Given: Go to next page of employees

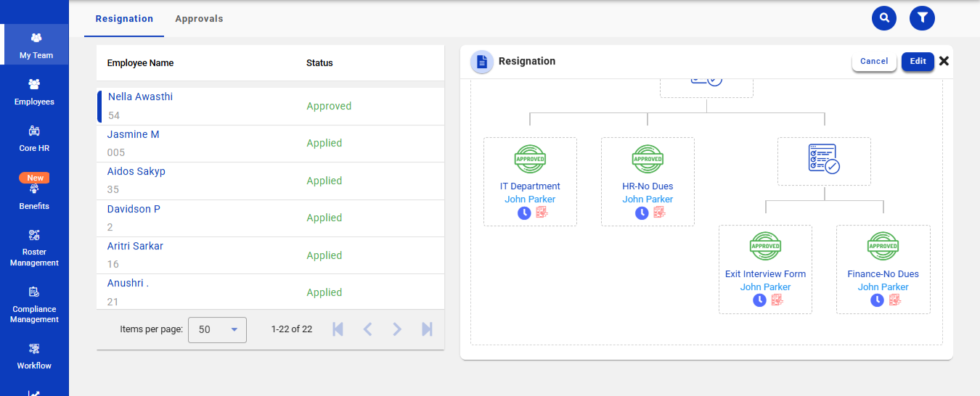Looking at the screenshot, I should 397,329.
